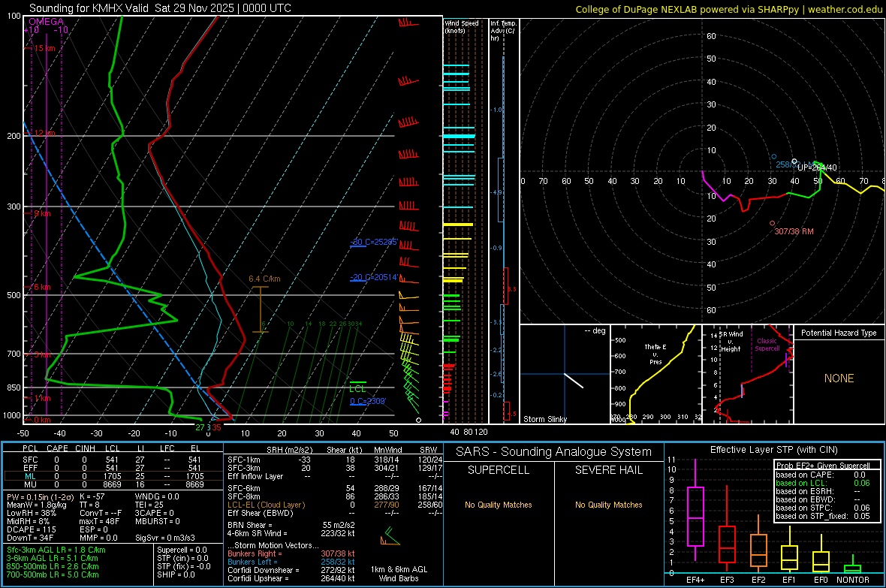Click the 'SHIP = 0.0' value
The image size is (886, 588).
(x=176, y=574)
